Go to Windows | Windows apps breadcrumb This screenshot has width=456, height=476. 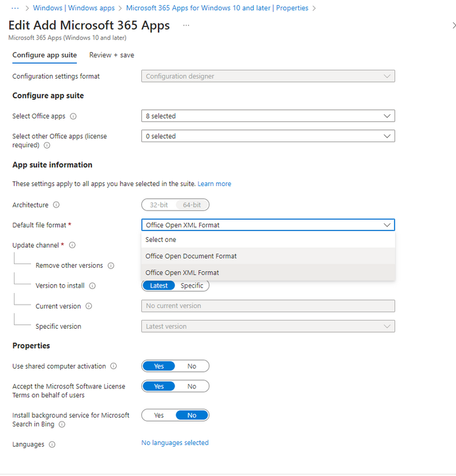point(74,8)
